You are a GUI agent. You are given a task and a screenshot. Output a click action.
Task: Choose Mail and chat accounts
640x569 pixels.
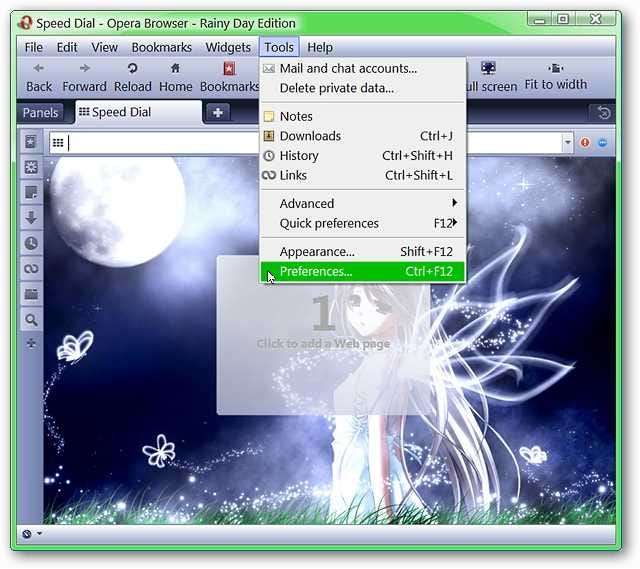[362, 68]
